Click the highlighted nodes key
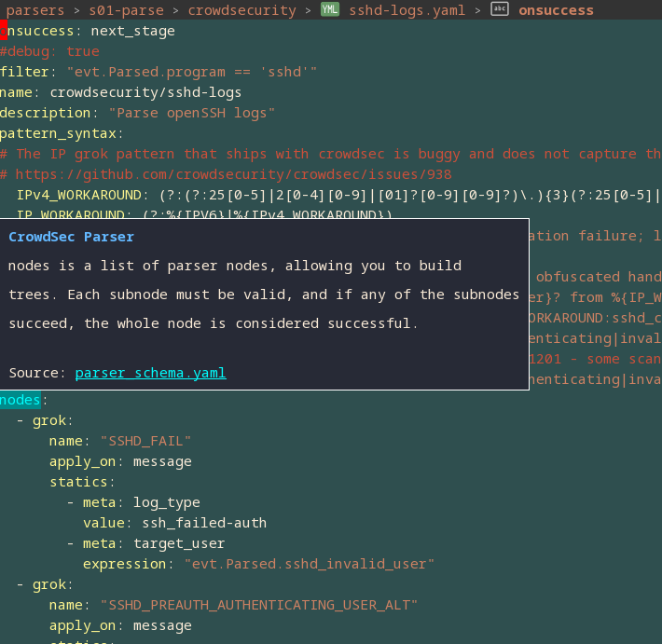This screenshot has width=662, height=644. coord(20,400)
